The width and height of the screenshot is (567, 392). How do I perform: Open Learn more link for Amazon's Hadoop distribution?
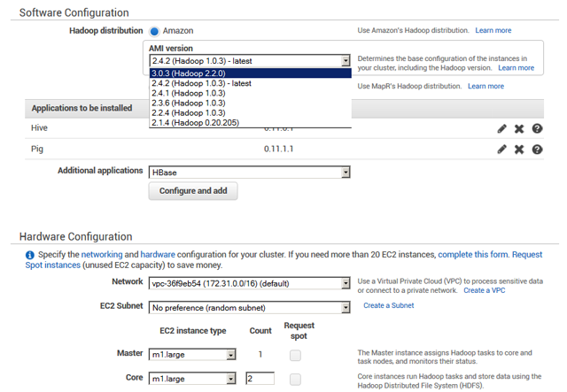pos(493,30)
